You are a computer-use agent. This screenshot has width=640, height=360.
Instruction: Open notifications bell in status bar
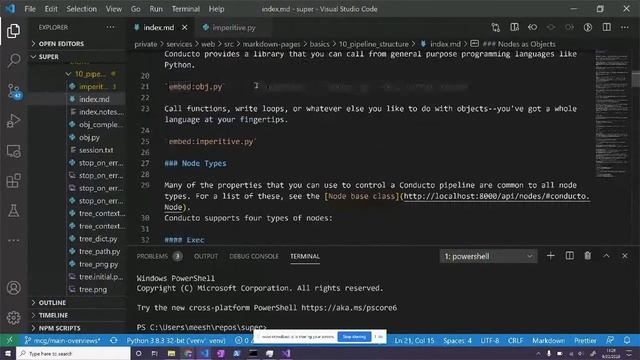[627, 340]
